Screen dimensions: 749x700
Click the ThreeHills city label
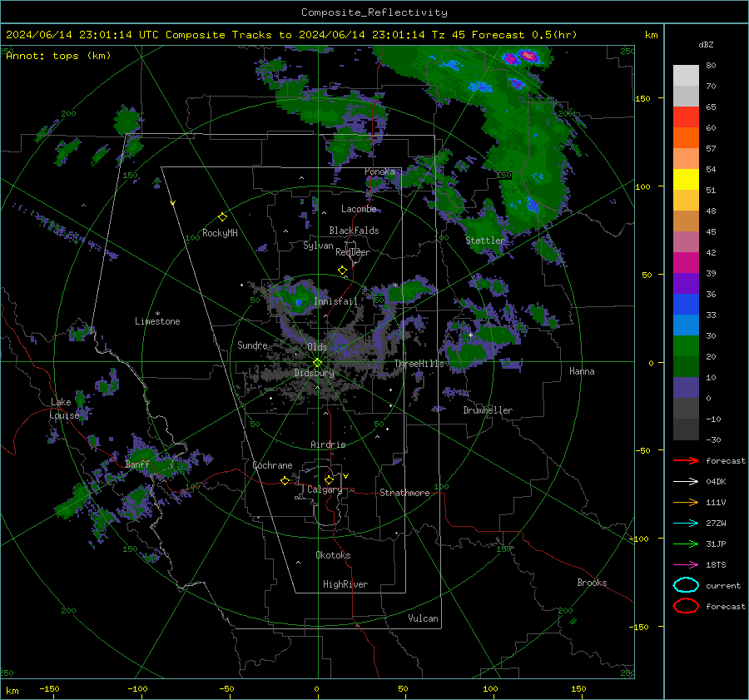pos(419,364)
